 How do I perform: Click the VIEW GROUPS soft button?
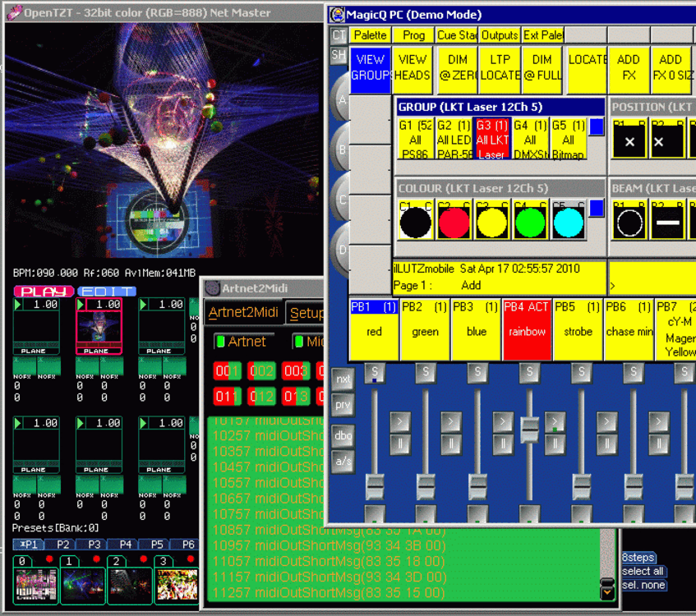click(x=371, y=70)
